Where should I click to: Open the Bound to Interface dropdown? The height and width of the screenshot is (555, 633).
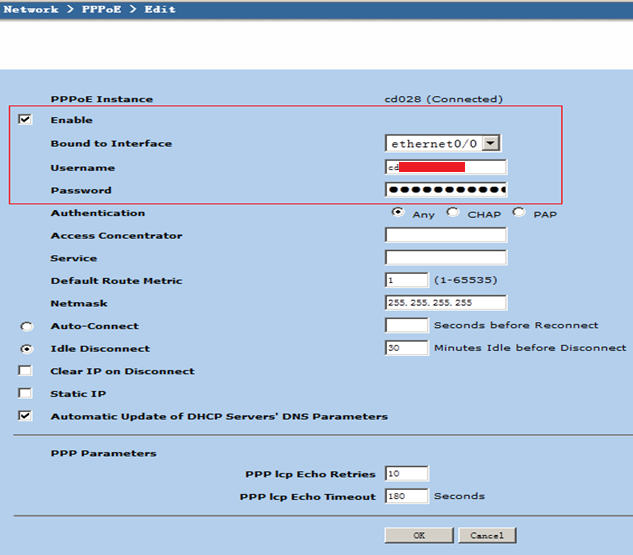click(443, 144)
